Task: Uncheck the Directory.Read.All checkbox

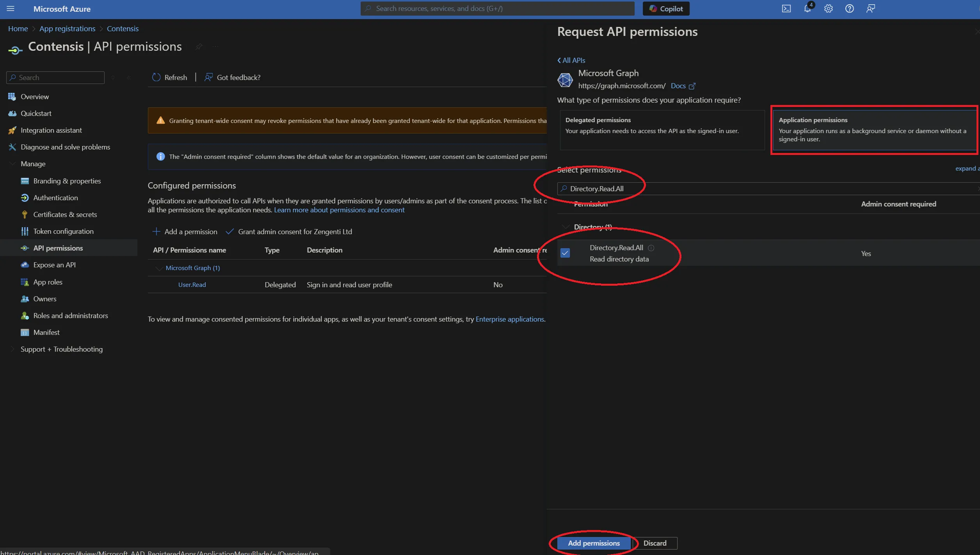Action: click(x=565, y=253)
